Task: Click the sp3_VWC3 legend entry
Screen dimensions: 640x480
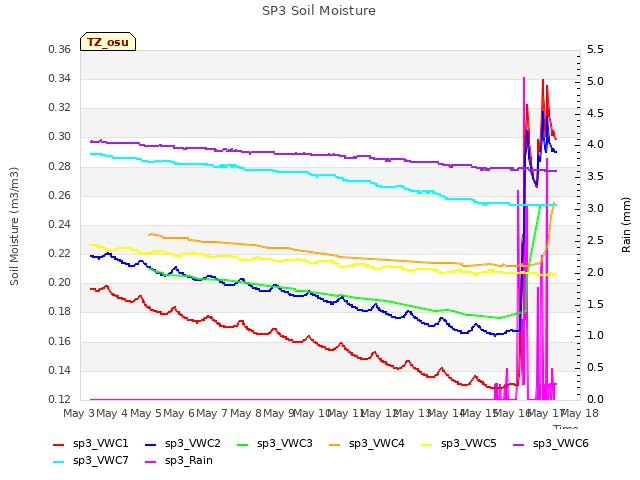Action: [275, 444]
